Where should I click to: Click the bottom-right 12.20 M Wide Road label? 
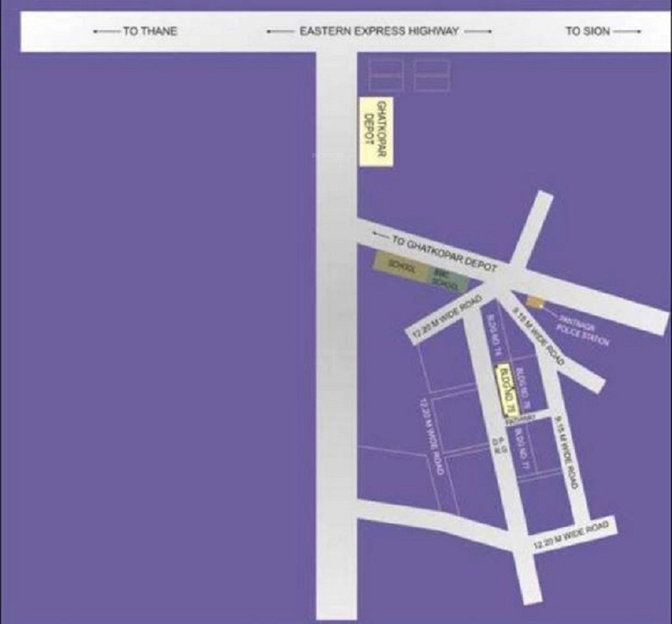pos(571,536)
